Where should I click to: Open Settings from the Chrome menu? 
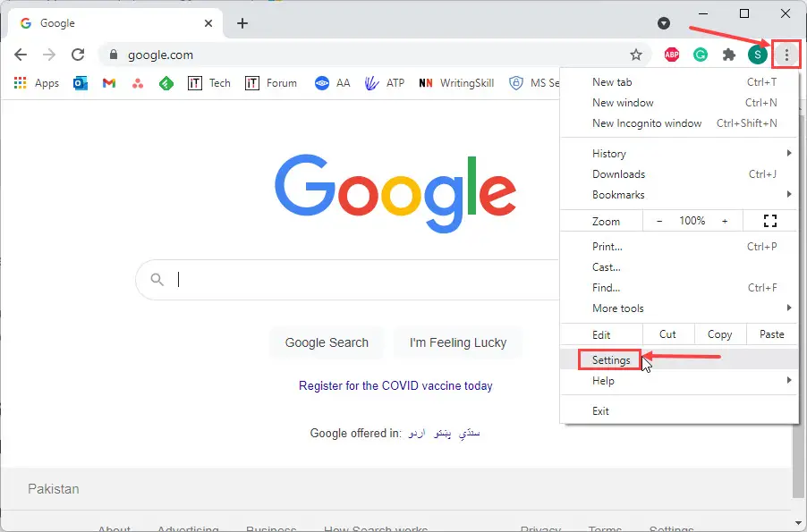point(679,359)
